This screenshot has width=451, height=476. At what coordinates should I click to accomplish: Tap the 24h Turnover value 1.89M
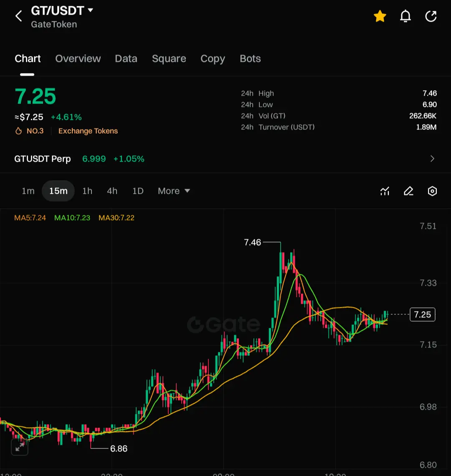pos(426,127)
